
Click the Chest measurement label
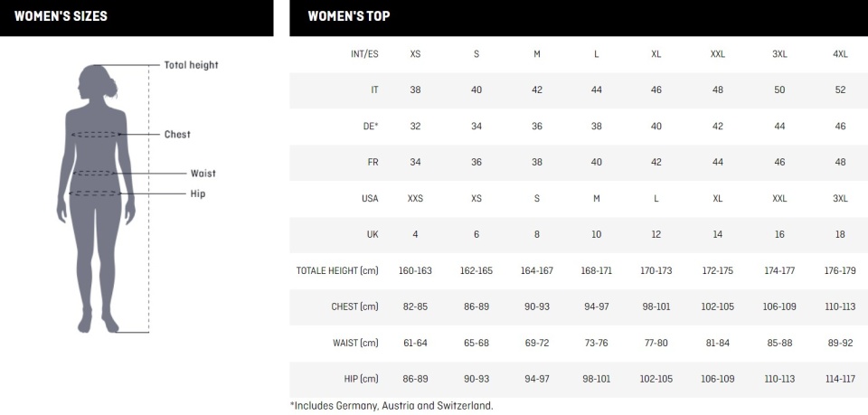(177, 135)
